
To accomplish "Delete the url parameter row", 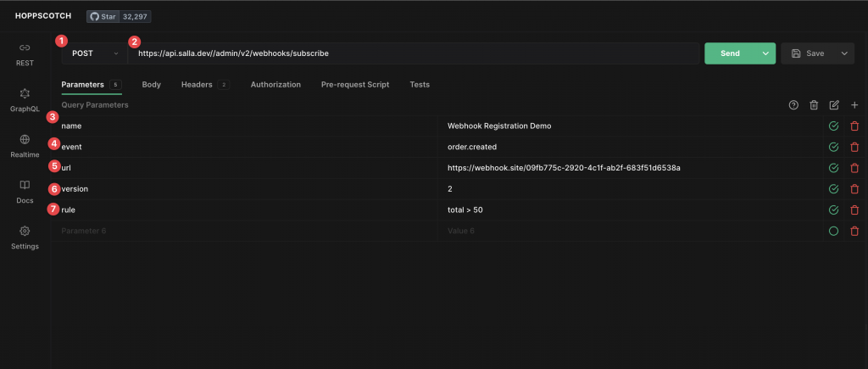I will (x=854, y=168).
